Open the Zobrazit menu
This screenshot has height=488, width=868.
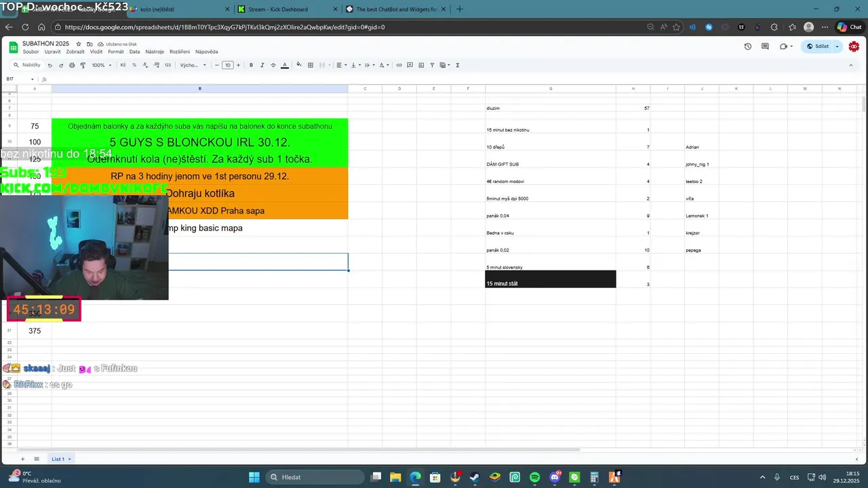tap(75, 52)
